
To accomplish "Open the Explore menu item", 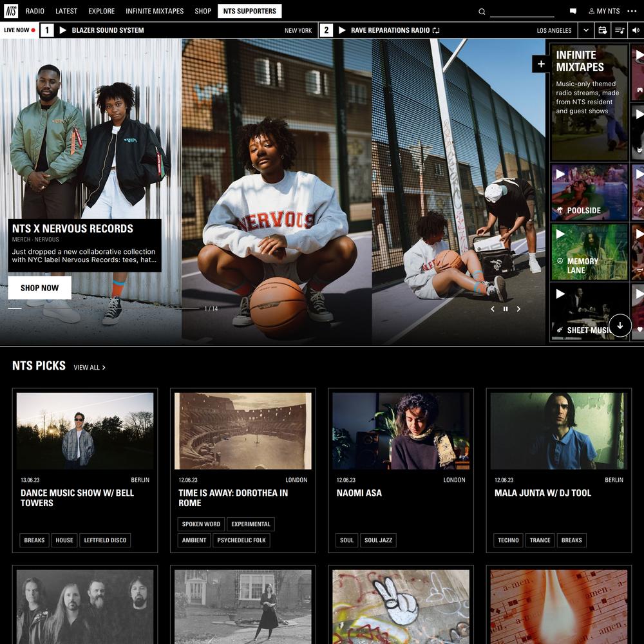I will (x=102, y=11).
